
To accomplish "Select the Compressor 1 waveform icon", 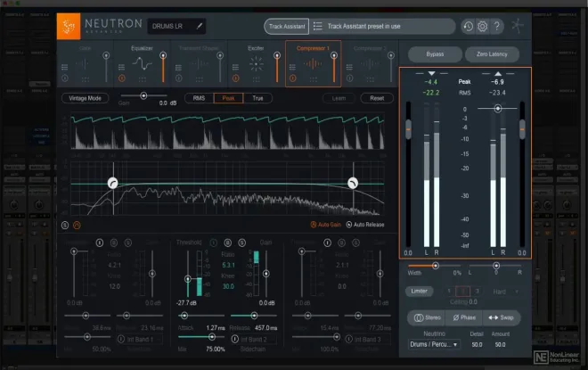I will [313, 64].
